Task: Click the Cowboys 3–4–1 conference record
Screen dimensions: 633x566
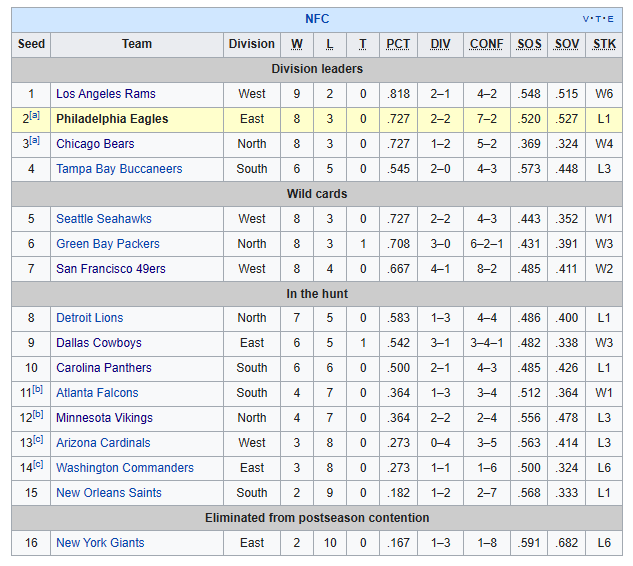Action: [x=486, y=343]
